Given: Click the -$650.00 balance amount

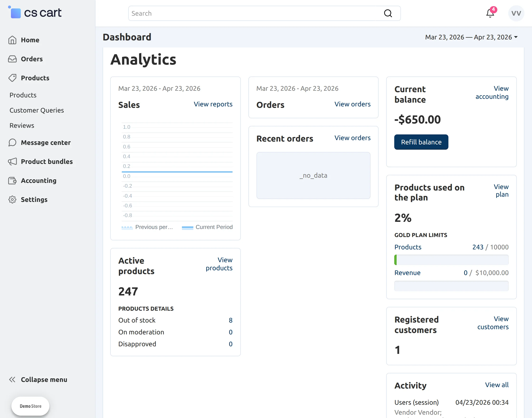Looking at the screenshot, I should [x=418, y=119].
